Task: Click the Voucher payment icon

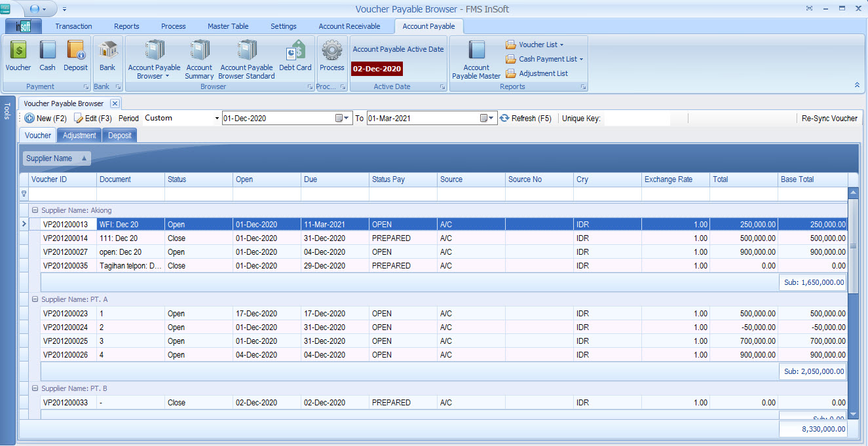Action: click(x=18, y=56)
